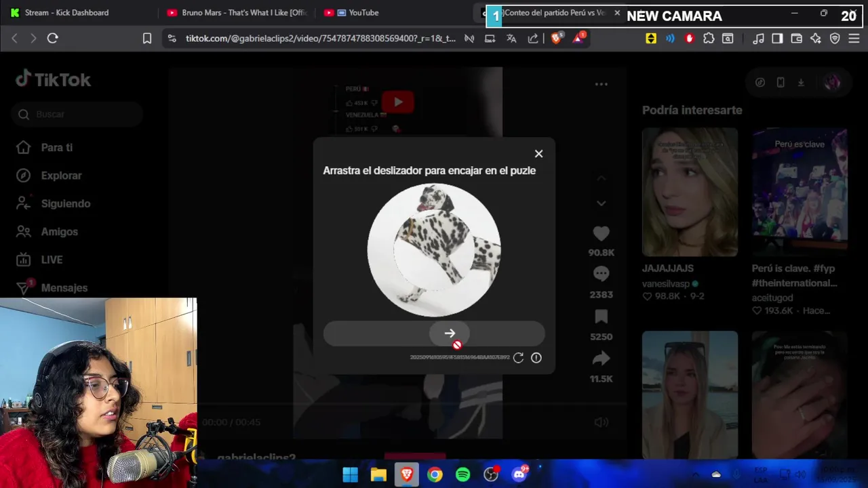868x488 pixels.
Task: Open the page translate icon
Action: coord(511,39)
